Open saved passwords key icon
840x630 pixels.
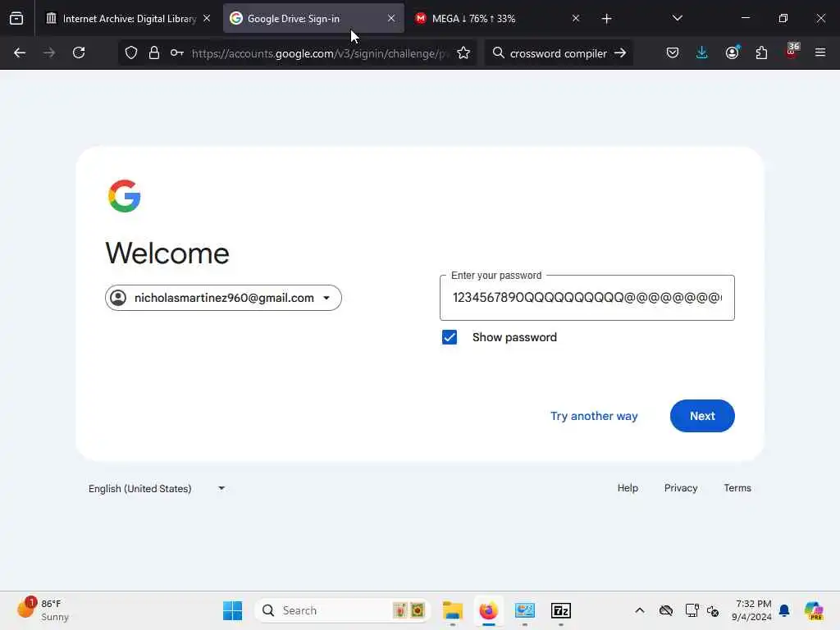point(177,52)
